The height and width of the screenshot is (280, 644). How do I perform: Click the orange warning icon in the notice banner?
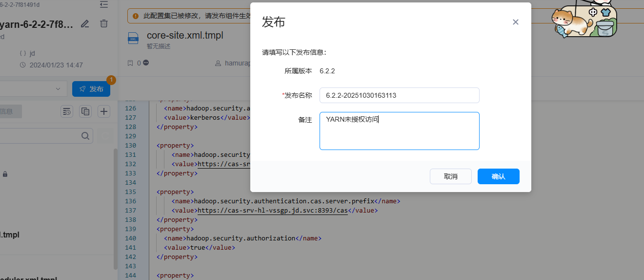136,16
